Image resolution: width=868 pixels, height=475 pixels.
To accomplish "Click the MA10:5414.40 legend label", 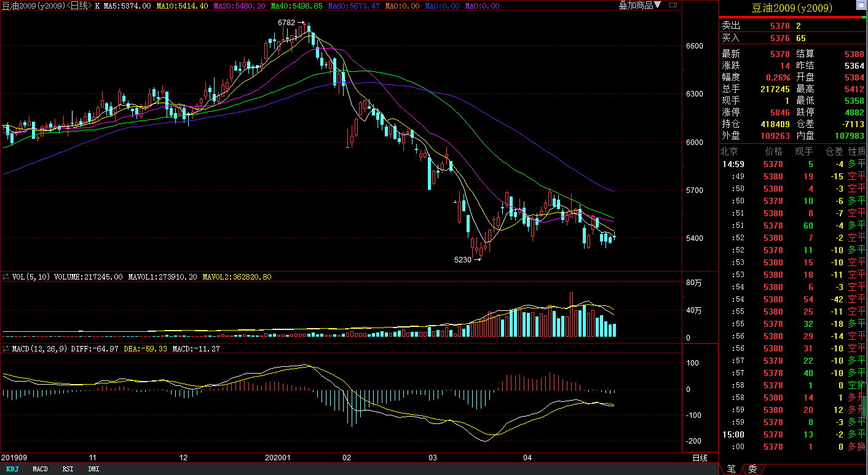I will coord(183,6).
